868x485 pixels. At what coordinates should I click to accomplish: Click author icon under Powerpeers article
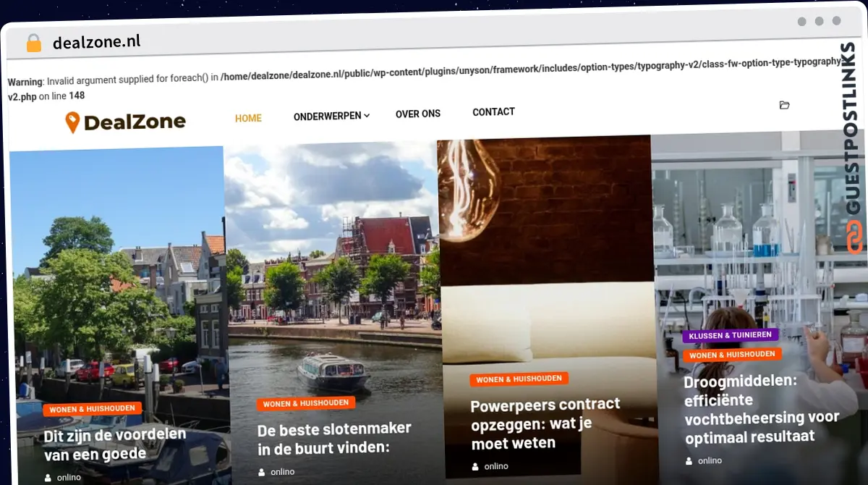(475, 466)
